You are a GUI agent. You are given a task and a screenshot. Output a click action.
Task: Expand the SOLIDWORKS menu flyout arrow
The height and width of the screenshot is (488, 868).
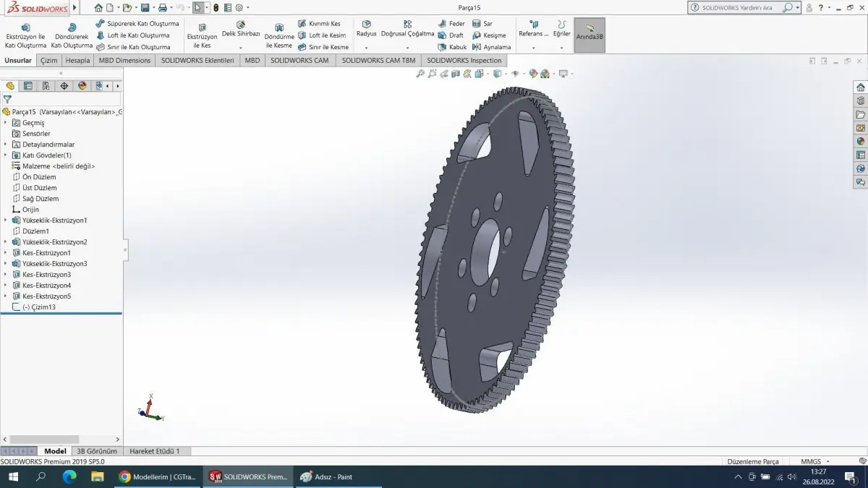75,8
